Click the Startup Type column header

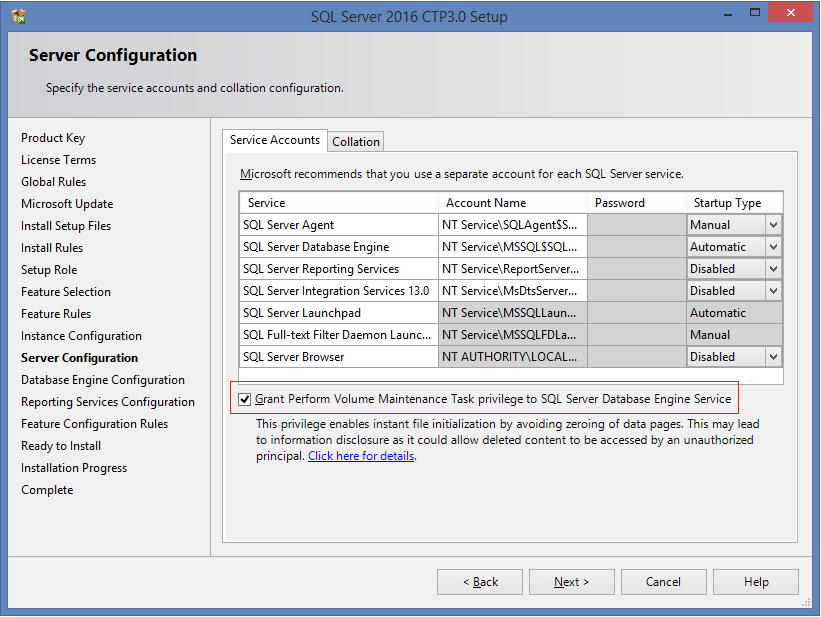735,203
